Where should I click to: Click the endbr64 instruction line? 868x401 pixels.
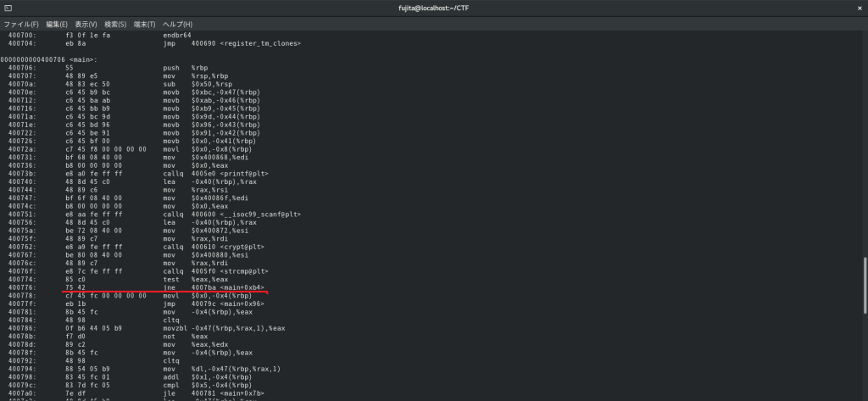click(x=176, y=36)
